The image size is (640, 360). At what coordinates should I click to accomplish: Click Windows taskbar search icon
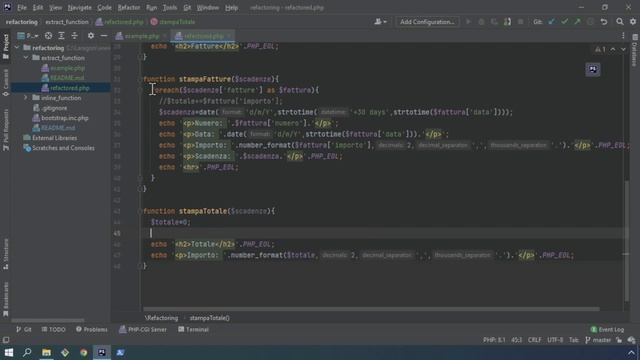[27, 352]
